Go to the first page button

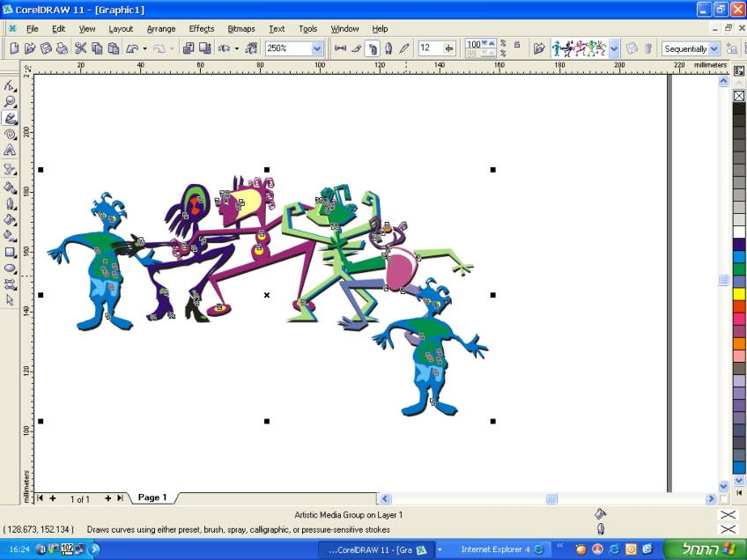[x=40, y=498]
